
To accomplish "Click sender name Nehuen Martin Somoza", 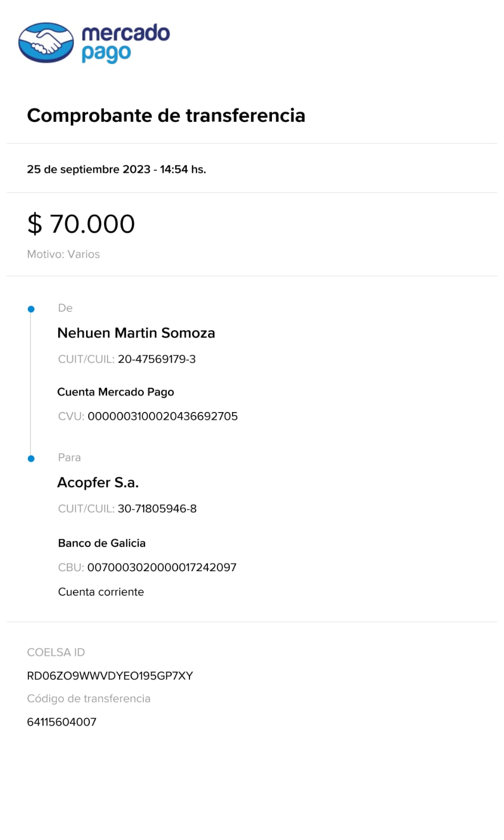I will 136,333.
